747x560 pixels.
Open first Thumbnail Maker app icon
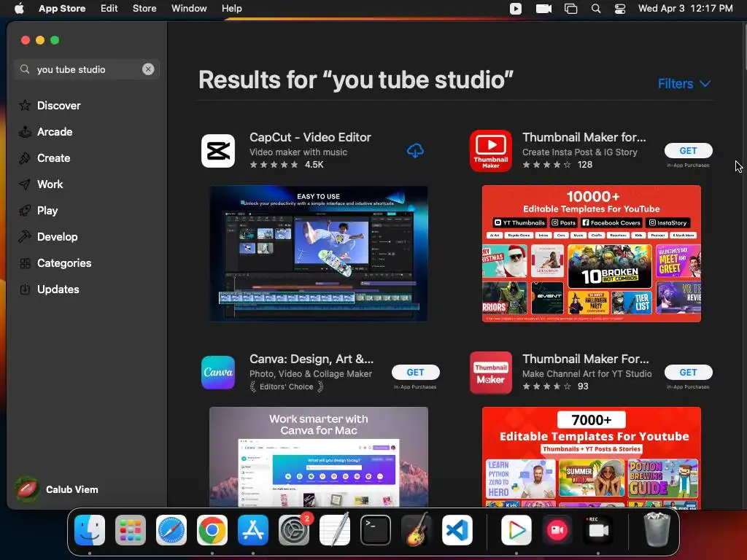tap(491, 151)
